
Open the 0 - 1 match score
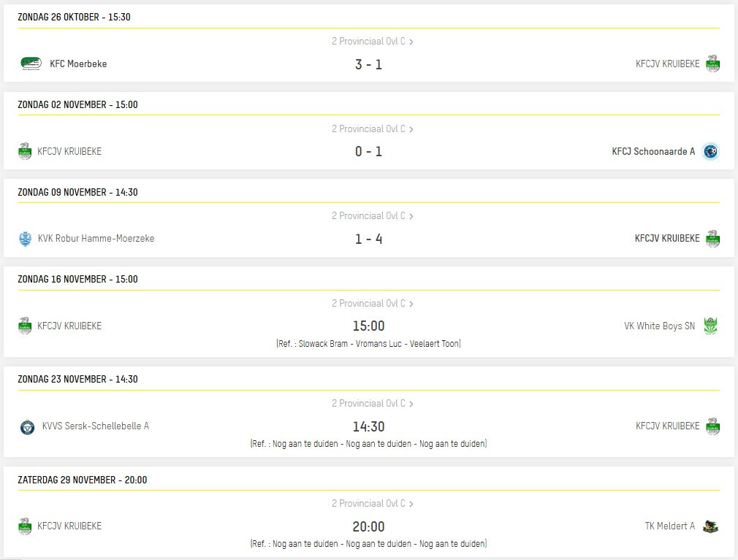(368, 151)
